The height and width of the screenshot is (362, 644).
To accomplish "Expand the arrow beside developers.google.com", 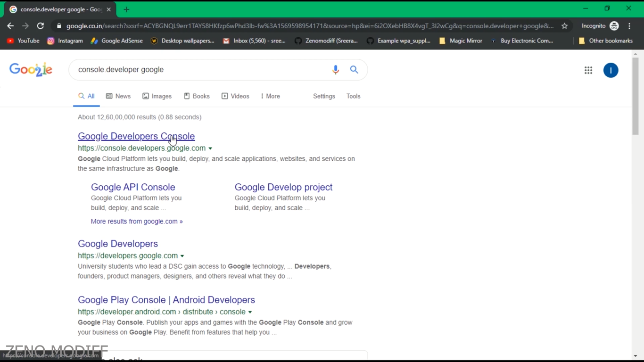I will coord(182,256).
